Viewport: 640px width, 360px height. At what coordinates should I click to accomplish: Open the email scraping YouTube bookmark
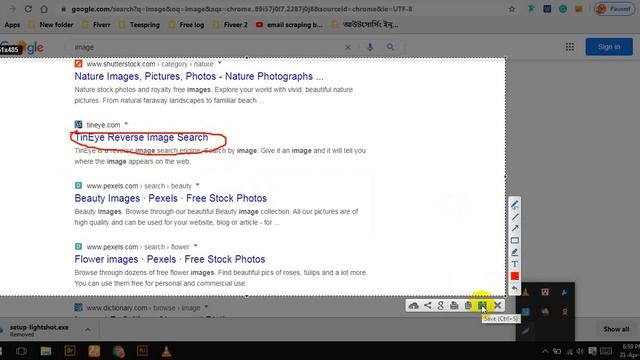pos(289,25)
